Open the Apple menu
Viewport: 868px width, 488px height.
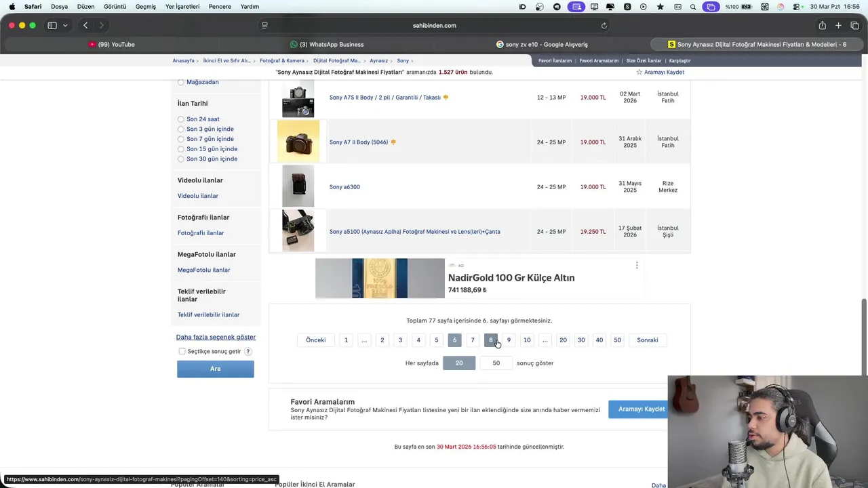(x=12, y=7)
